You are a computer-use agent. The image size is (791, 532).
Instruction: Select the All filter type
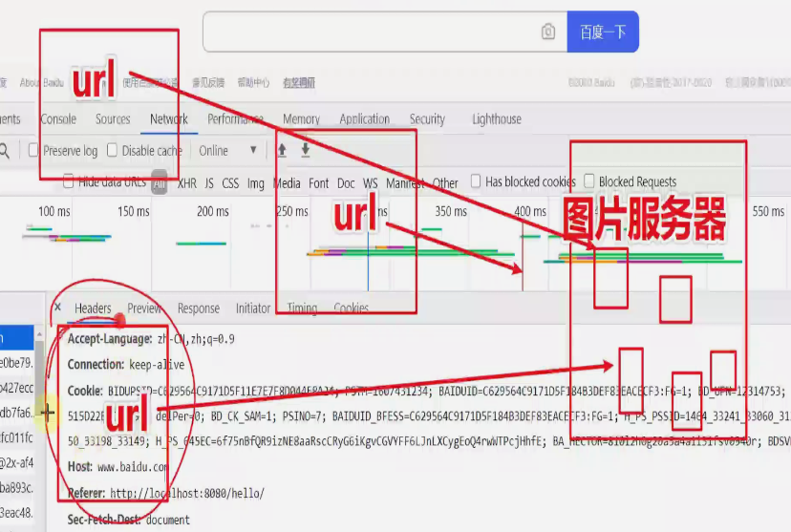coord(160,183)
